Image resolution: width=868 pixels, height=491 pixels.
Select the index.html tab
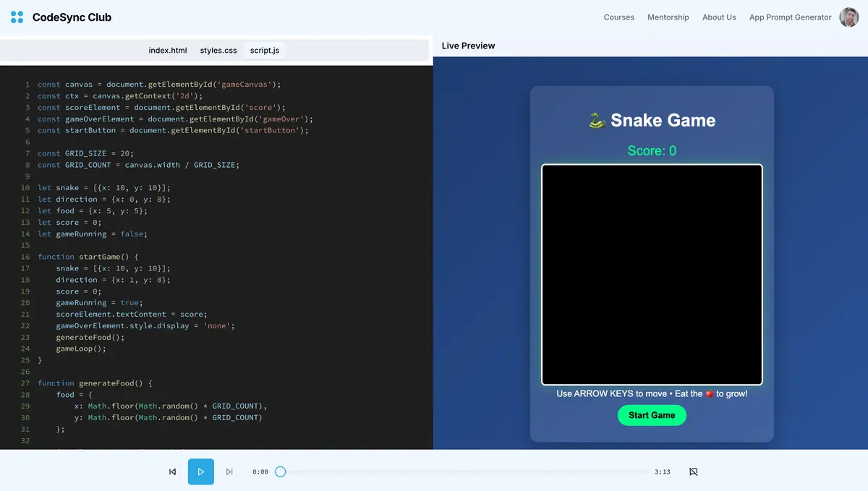167,51
